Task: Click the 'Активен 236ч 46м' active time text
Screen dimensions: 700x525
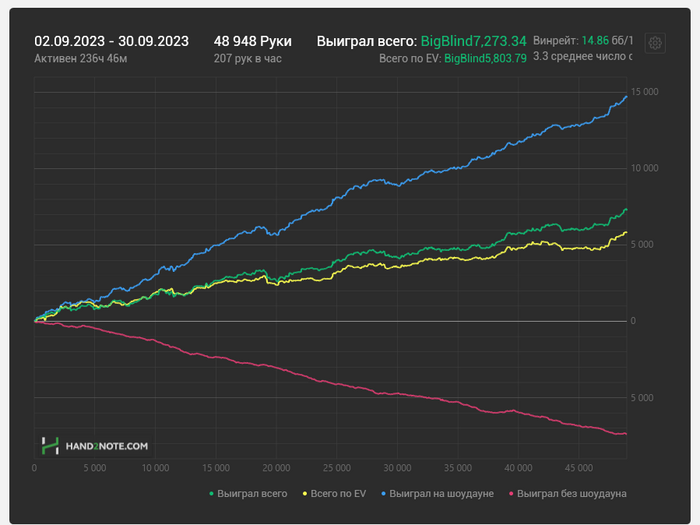Action: pos(81,58)
